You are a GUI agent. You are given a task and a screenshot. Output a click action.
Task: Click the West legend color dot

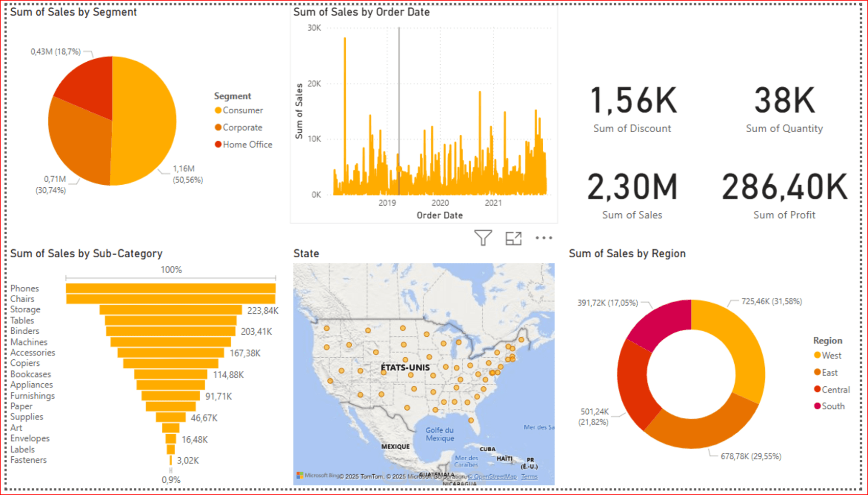(817, 355)
